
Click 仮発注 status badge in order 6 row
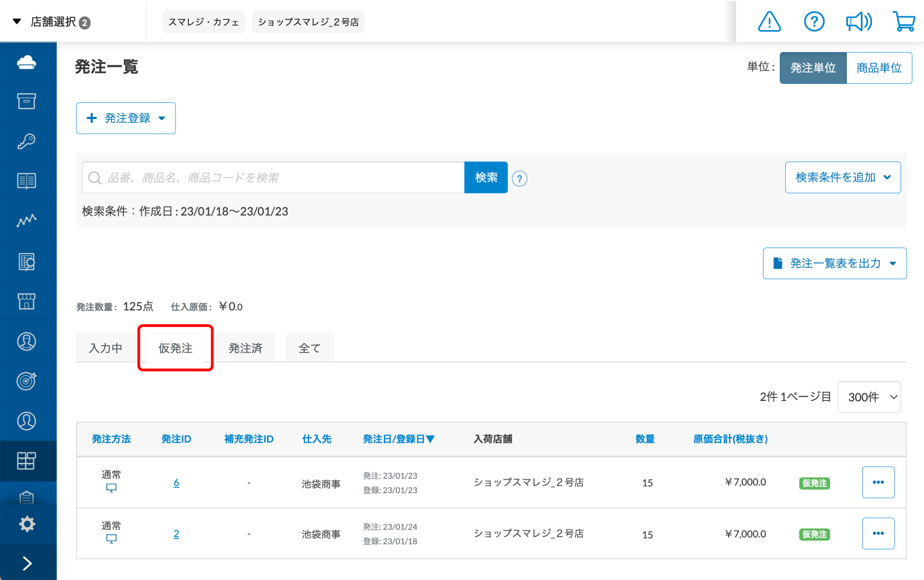tap(814, 483)
